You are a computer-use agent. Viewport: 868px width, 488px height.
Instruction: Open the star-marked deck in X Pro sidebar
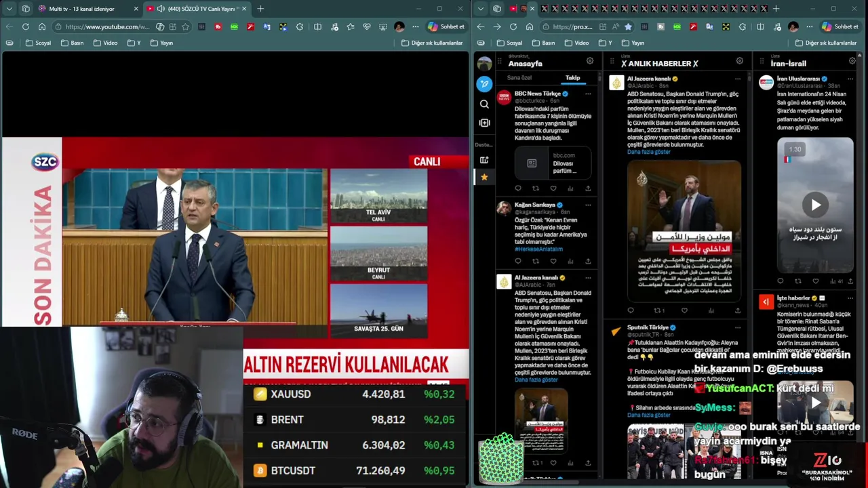[x=484, y=177]
